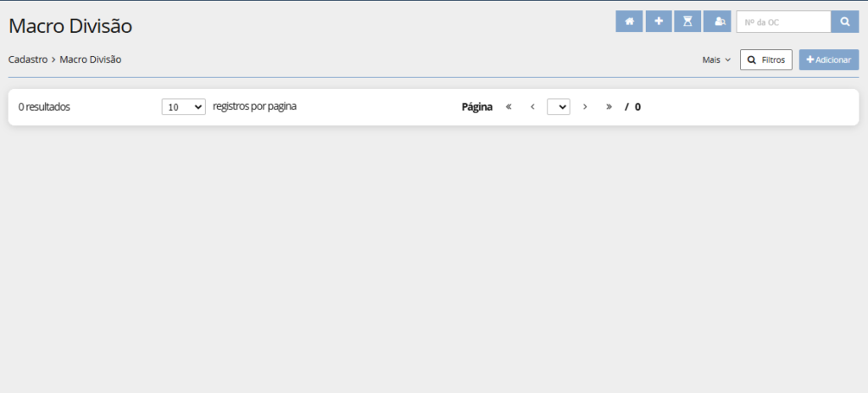Screen dimensions: 868x393
Task: Go to previous page arrow
Action: point(532,107)
